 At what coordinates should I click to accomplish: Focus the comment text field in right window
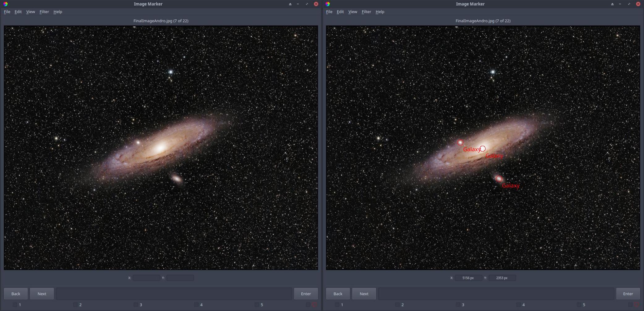(496, 294)
